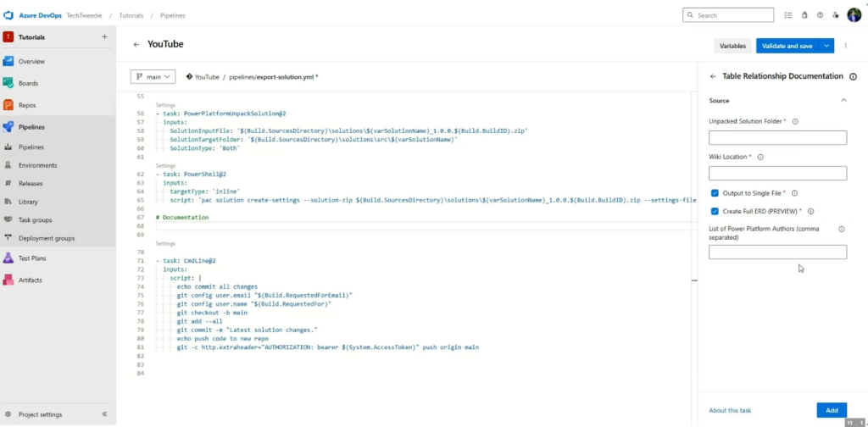Open Artifacts from the sidebar

(31, 280)
